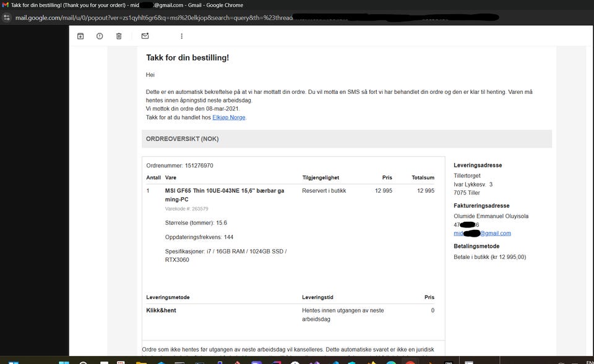View site information icon in address bar
Screen dimensions: 594x364
pyautogui.click(x=6, y=17)
